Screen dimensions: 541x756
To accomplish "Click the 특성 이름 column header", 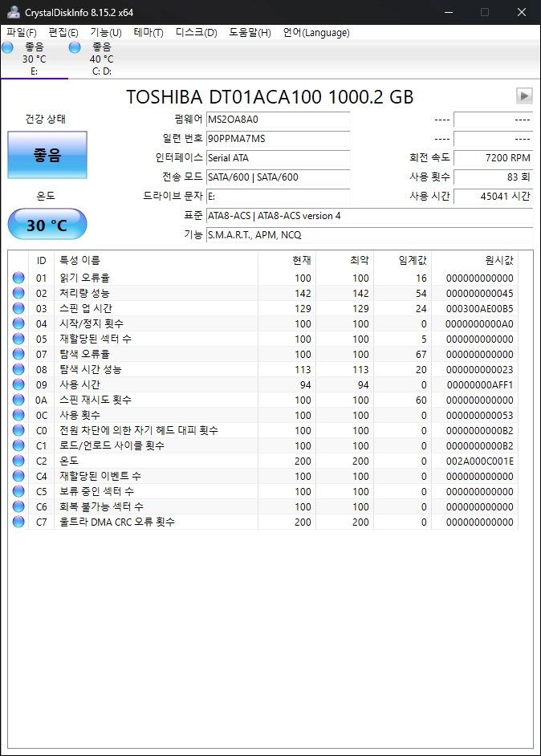I will click(156, 260).
